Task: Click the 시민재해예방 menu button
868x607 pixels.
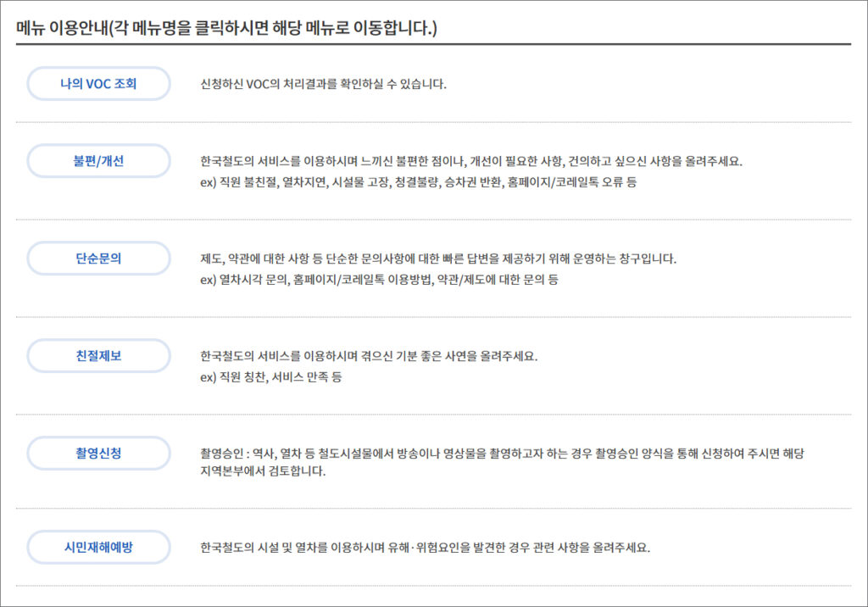Action: (x=98, y=548)
